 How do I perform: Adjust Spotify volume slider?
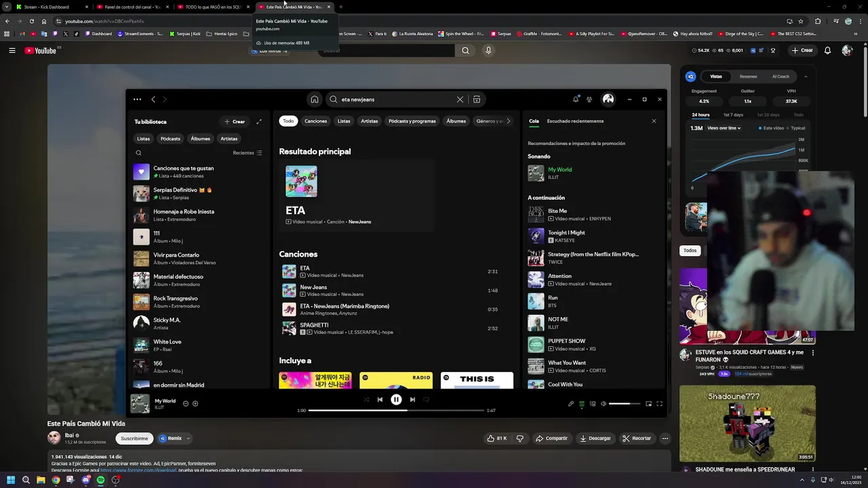[625, 404]
